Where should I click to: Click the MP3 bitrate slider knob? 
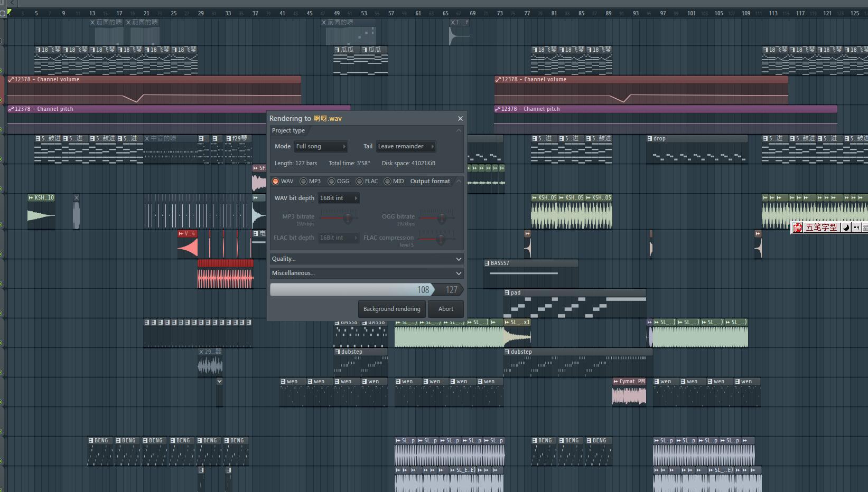point(348,217)
